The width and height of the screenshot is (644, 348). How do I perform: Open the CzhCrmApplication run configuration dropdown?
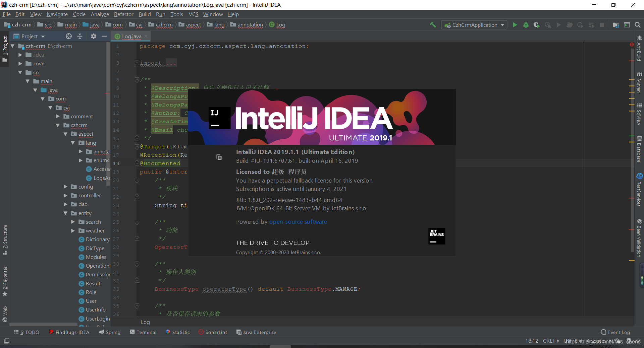[474, 25]
